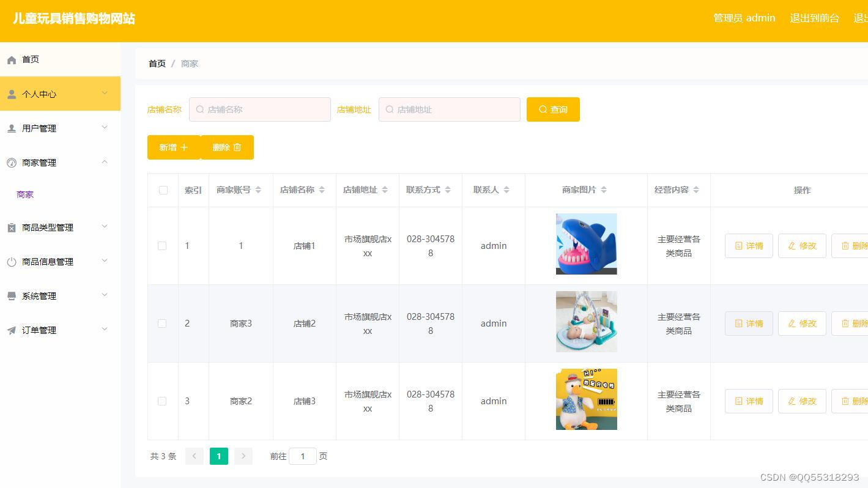Expand 个人中心 menu chevron
This screenshot has height=488, width=868.
tap(105, 93)
